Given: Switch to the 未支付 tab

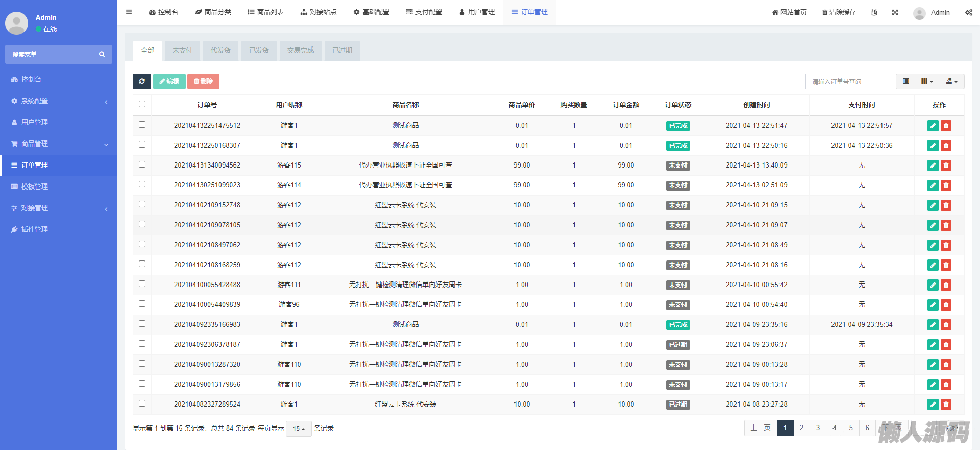Looking at the screenshot, I should tap(182, 51).
